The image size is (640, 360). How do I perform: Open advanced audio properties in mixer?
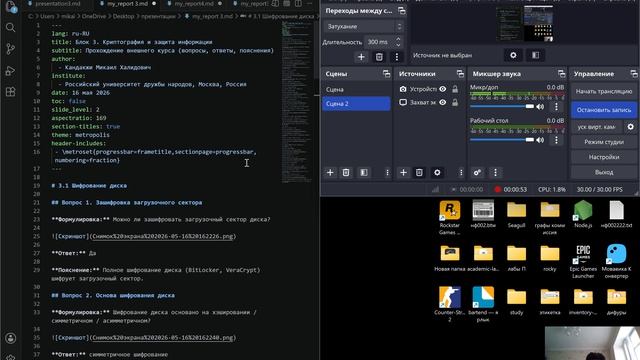tap(477, 173)
